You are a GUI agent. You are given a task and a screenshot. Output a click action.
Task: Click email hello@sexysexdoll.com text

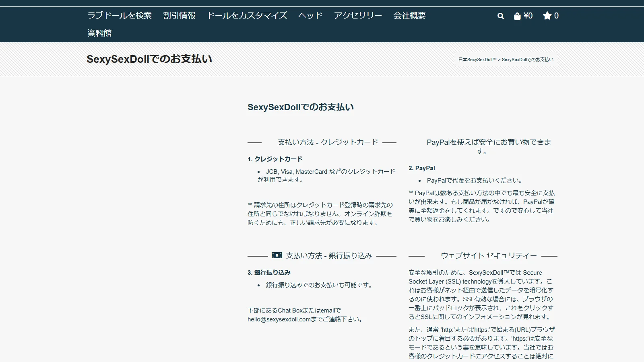[x=279, y=319]
